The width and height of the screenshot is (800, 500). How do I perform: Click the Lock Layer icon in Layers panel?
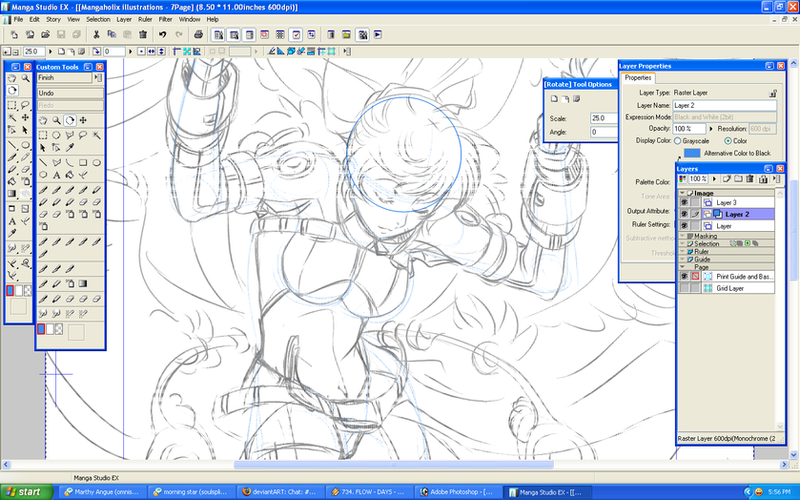click(x=763, y=179)
